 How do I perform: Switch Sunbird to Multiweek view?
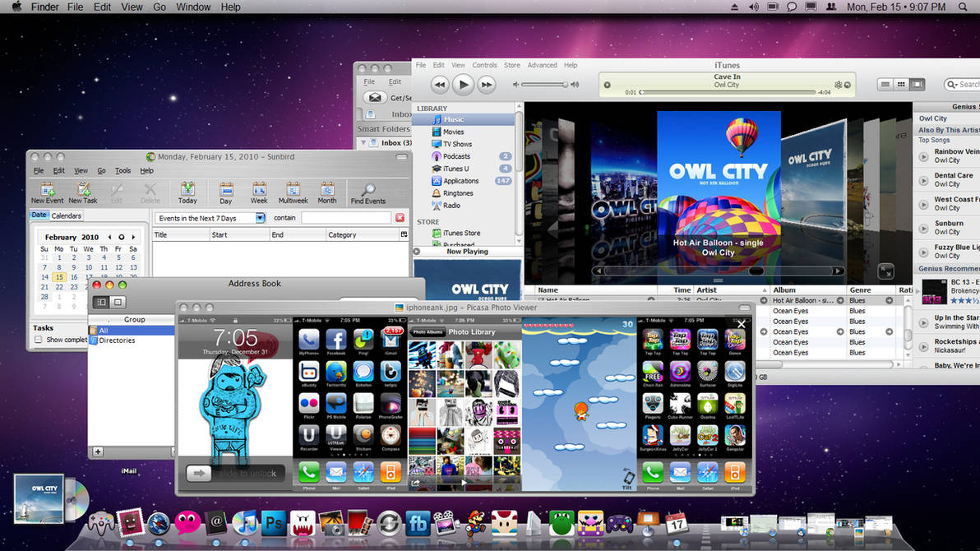(x=294, y=192)
